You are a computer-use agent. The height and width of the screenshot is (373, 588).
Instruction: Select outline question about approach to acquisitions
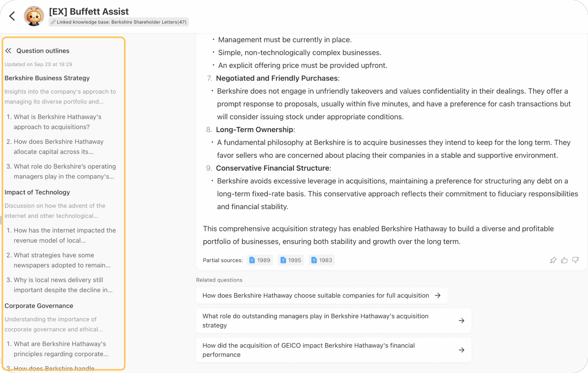click(x=57, y=122)
